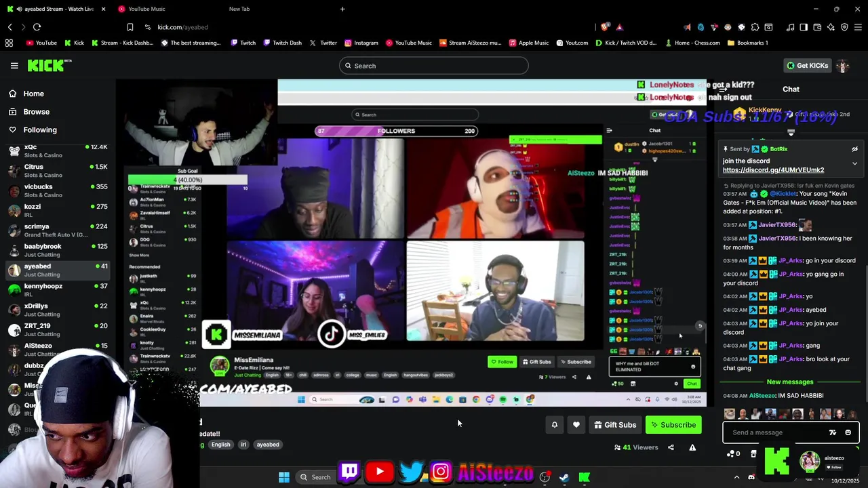
Task: Click the Gift Subs button
Action: click(614, 425)
